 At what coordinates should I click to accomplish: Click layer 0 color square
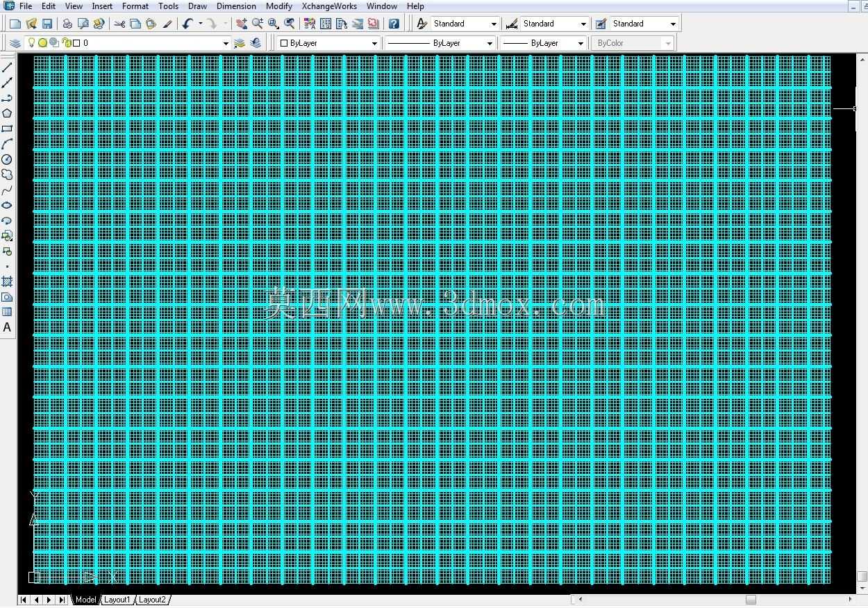point(76,43)
